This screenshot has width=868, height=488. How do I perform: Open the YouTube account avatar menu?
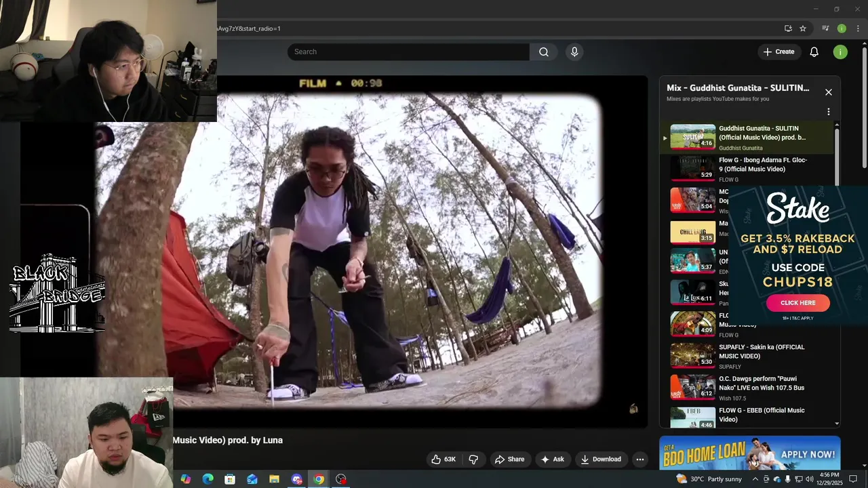(x=840, y=52)
